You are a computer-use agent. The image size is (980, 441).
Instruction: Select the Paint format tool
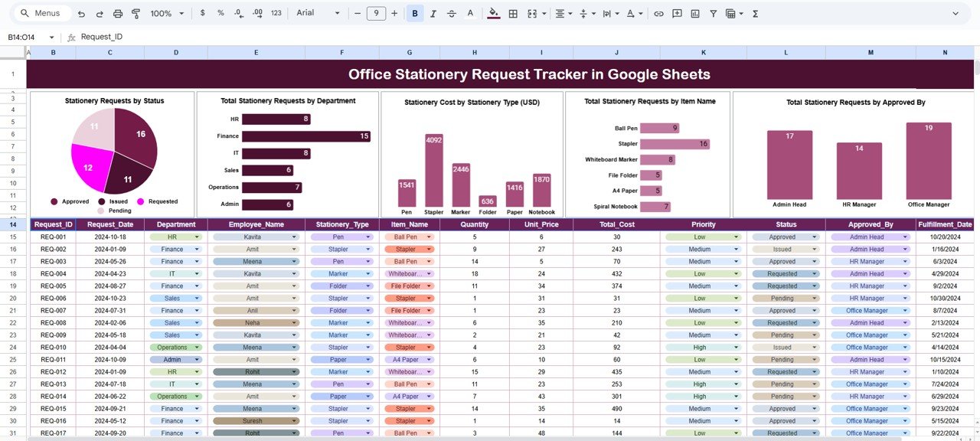(x=136, y=14)
